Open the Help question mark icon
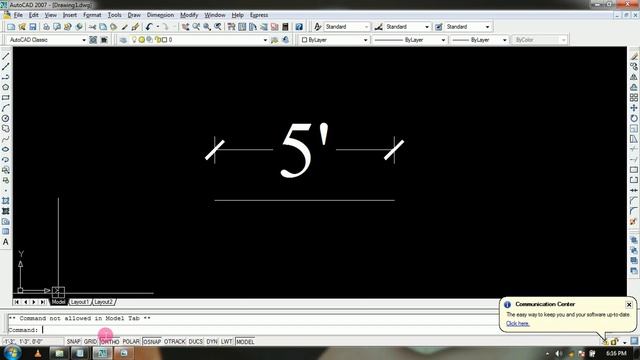640x360 pixels. [x=299, y=27]
